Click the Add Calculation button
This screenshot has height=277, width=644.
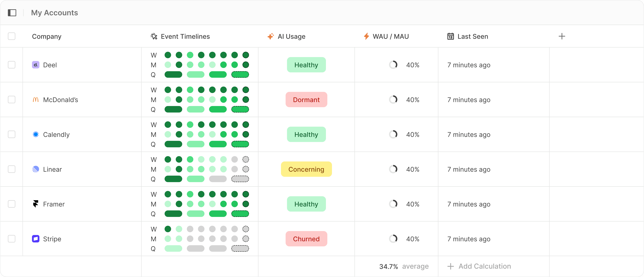pos(479,266)
